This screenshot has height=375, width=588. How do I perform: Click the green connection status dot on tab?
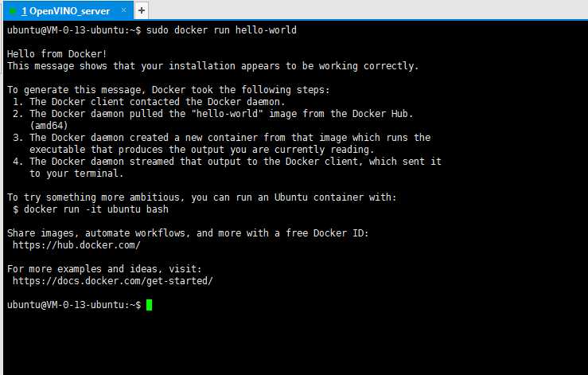point(13,11)
